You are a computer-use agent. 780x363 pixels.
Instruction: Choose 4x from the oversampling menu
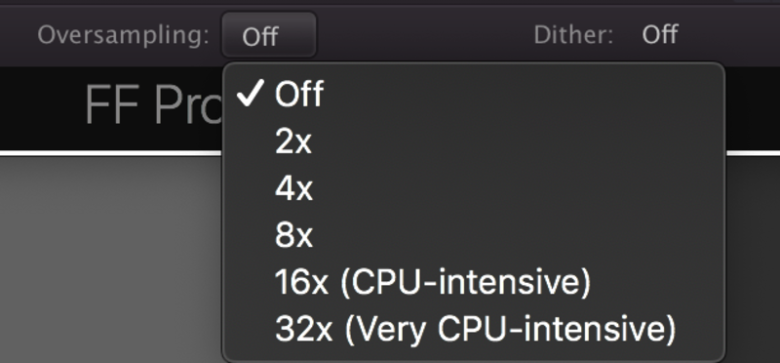coord(474,188)
